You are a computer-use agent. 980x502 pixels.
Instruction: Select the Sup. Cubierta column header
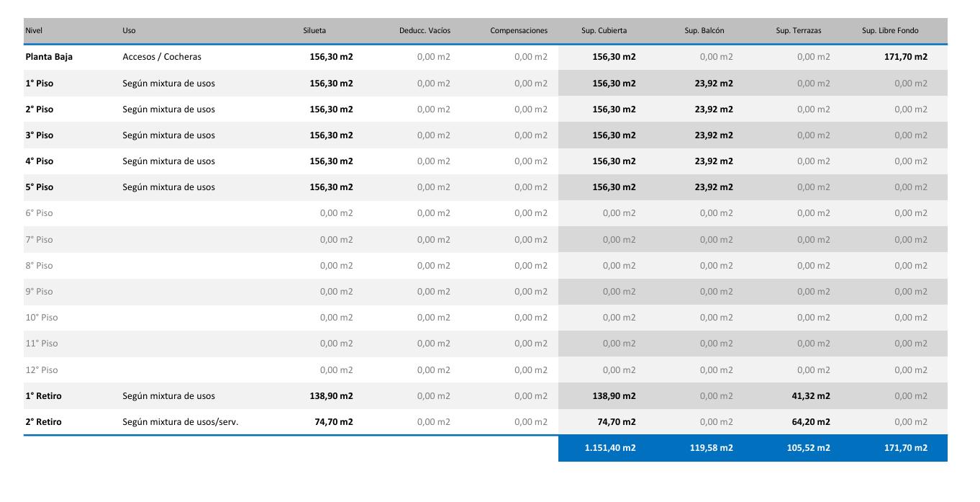pos(604,31)
